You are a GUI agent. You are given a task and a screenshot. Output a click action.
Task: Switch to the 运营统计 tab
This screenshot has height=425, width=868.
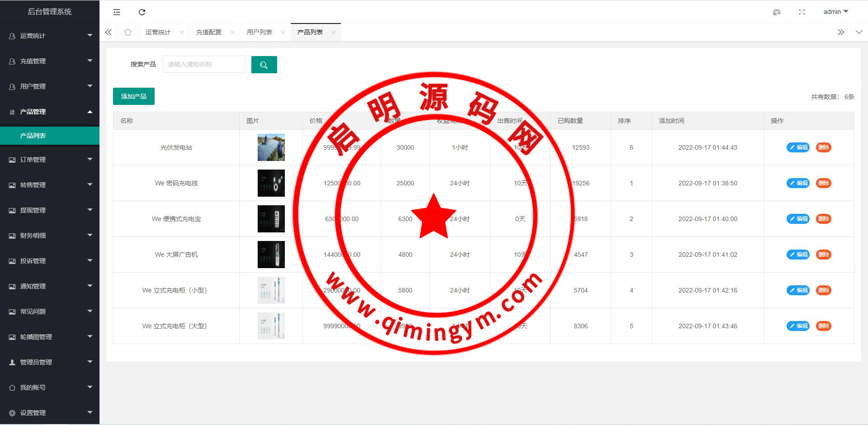(158, 33)
